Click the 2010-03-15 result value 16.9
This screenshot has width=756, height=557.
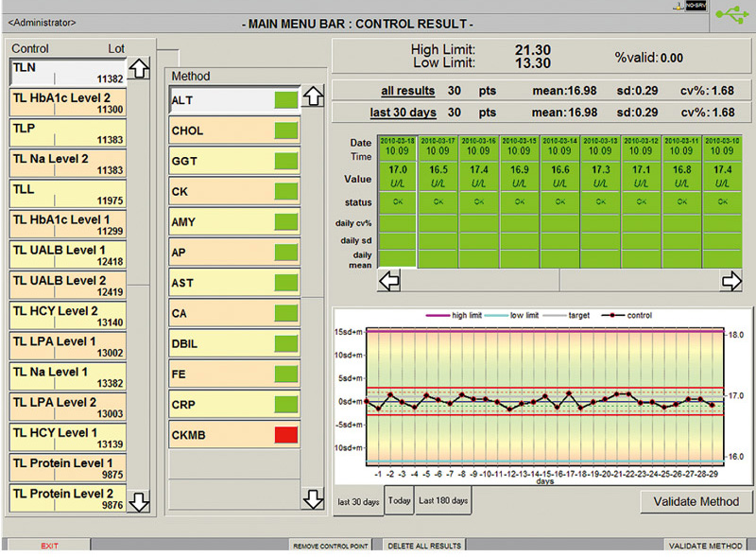pyautogui.click(x=519, y=170)
